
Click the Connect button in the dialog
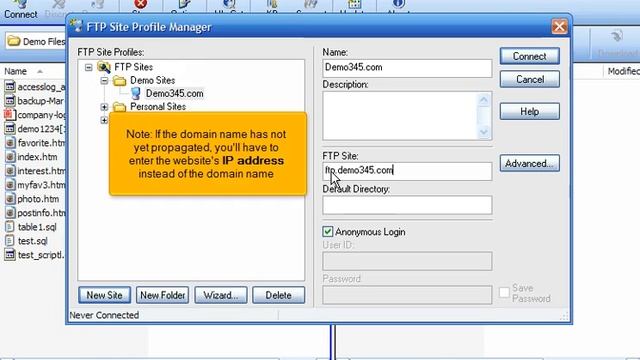click(x=529, y=56)
